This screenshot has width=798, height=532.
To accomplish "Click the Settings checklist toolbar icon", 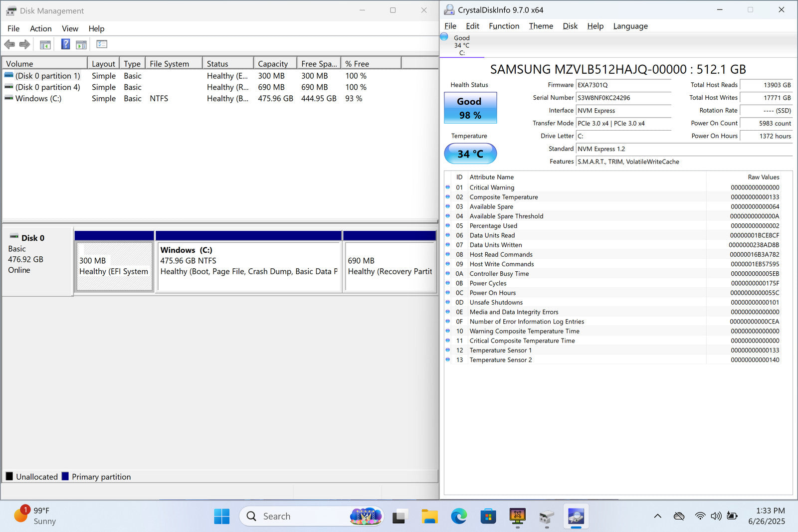I will [x=102, y=44].
